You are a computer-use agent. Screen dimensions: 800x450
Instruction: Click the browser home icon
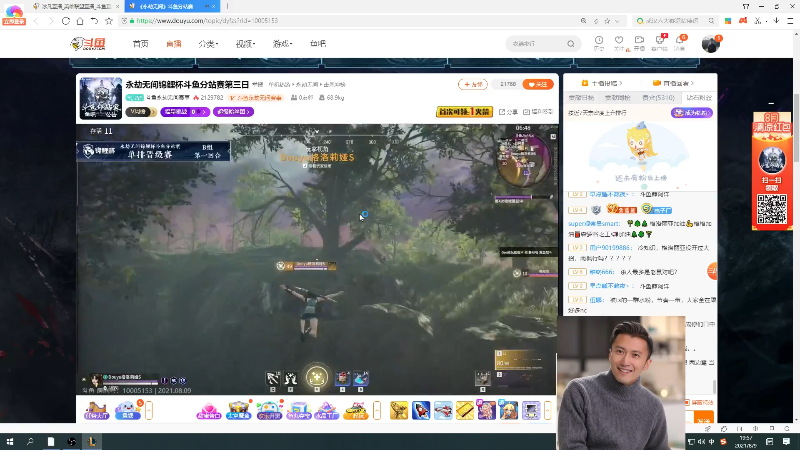click(80, 21)
